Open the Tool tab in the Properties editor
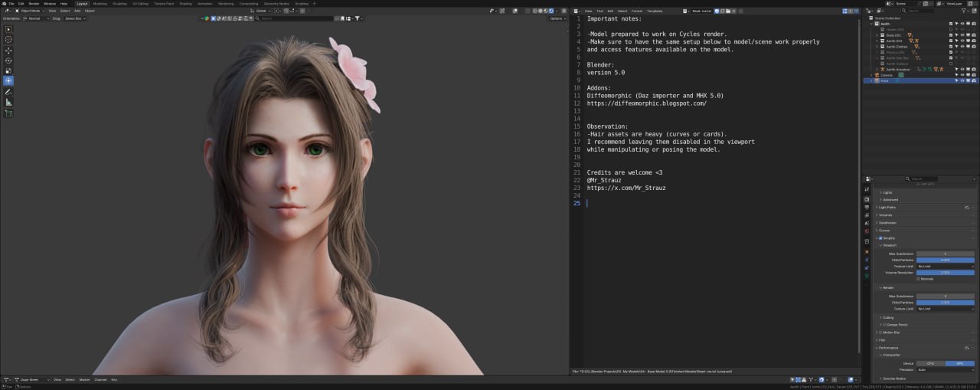Screen dimensions: 980x390 [867, 189]
